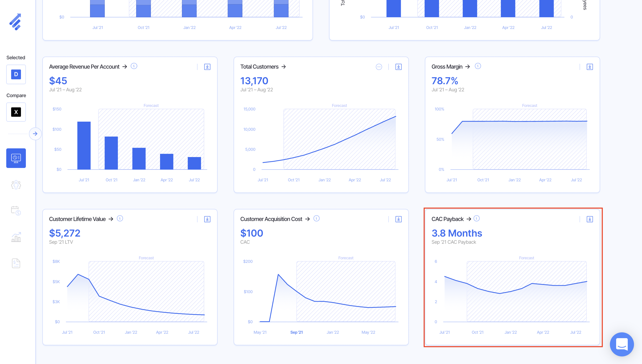Open the calendar billing sidebar section
This screenshot has height=364, width=642.
16,211
